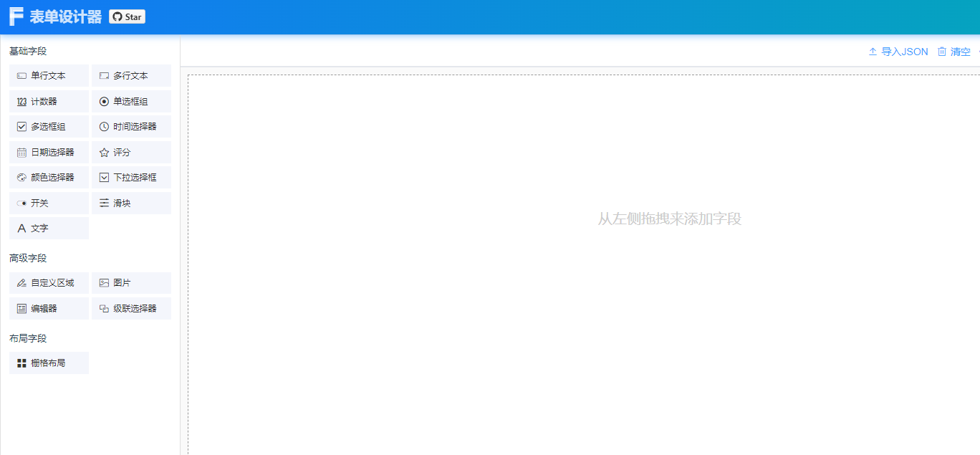Click the 导入JSON link
The image size is (980, 455).
pos(898,52)
